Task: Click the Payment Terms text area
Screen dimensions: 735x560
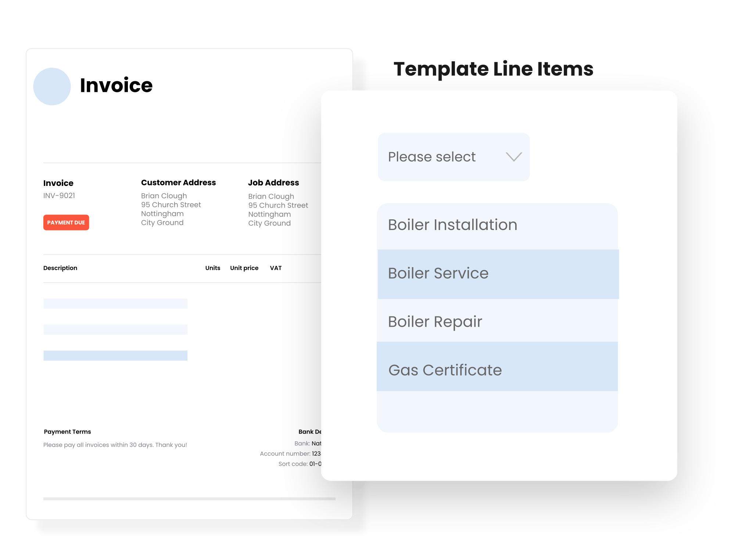Action: [x=67, y=431]
